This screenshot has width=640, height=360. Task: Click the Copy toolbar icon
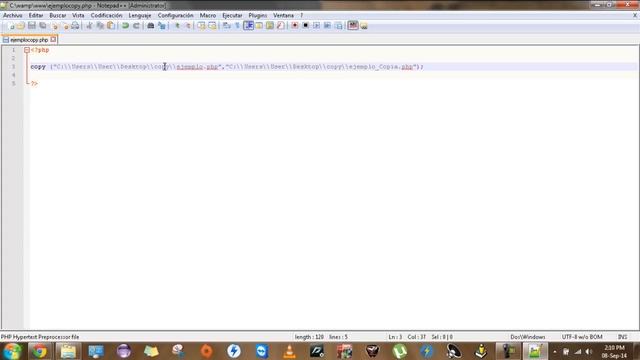pyautogui.click(x=100, y=26)
